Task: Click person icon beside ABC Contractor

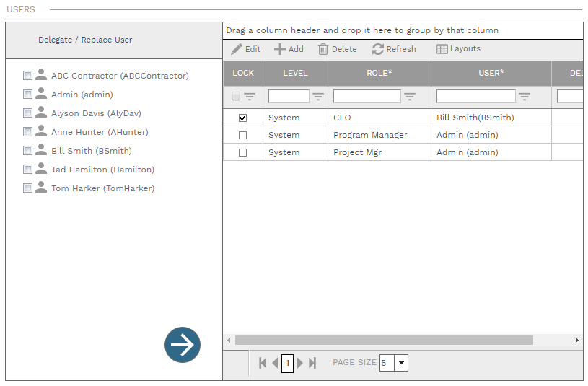Action: pos(41,74)
